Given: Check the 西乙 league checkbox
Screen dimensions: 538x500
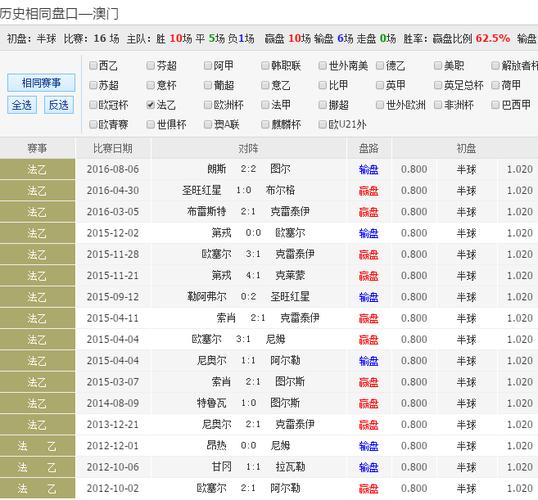Looking at the screenshot, I should tap(93, 65).
